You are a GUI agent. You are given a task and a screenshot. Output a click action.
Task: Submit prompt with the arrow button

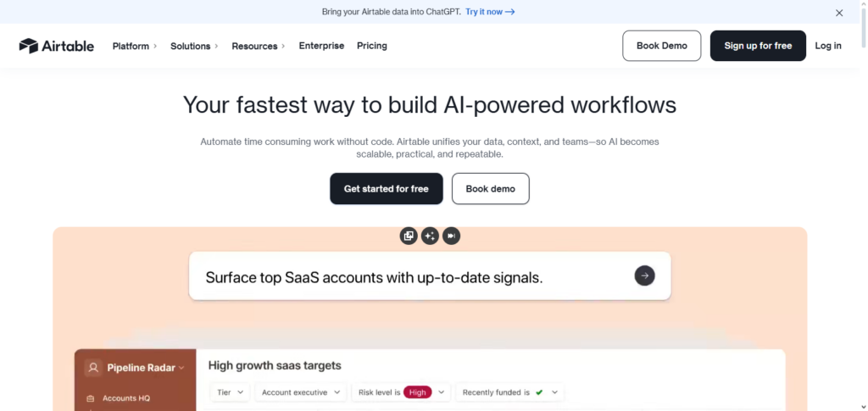tap(644, 275)
